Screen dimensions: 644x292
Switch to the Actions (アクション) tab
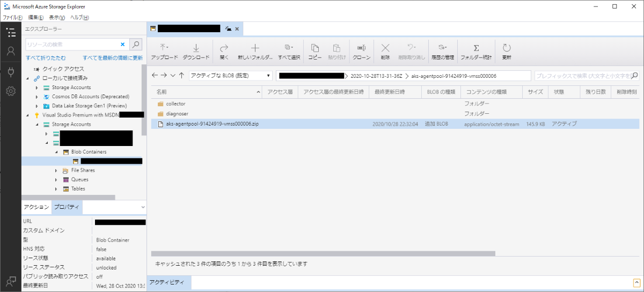[36, 207]
